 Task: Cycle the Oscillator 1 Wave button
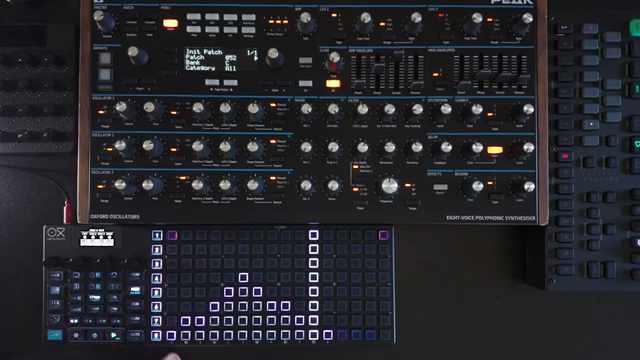(178, 121)
